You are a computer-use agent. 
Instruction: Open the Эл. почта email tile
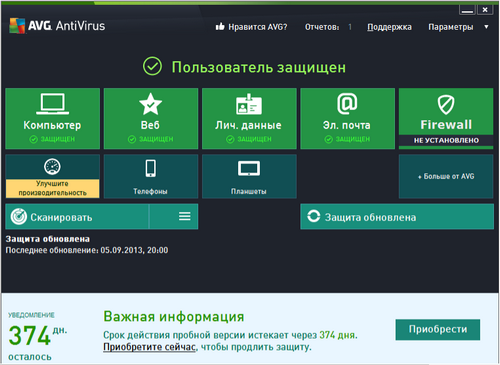(347, 118)
